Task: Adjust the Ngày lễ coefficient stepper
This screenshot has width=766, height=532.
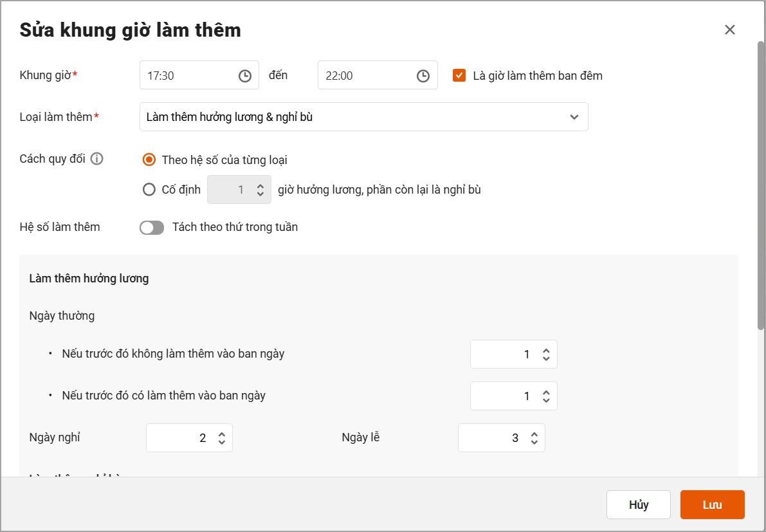Action: [534, 437]
